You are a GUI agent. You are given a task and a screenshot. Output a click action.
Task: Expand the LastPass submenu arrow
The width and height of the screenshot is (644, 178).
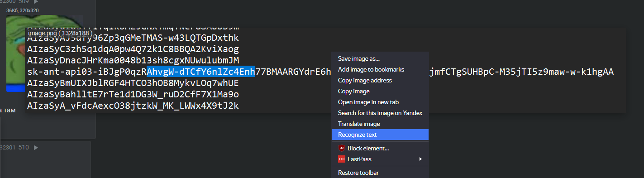[x=420, y=159]
